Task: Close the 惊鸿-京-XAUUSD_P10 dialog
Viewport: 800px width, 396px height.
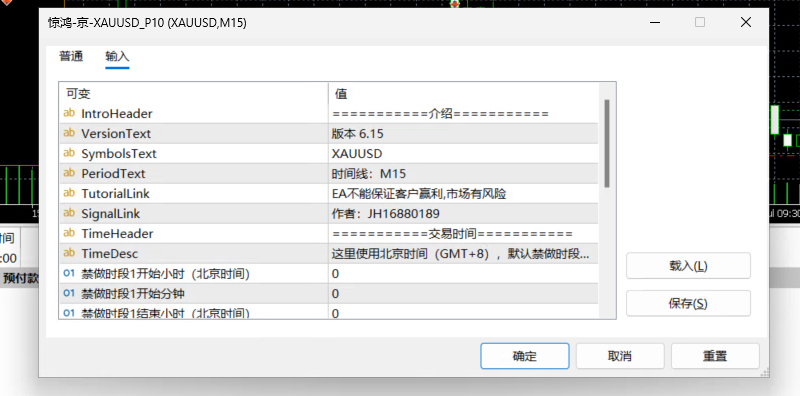Action: click(x=745, y=22)
